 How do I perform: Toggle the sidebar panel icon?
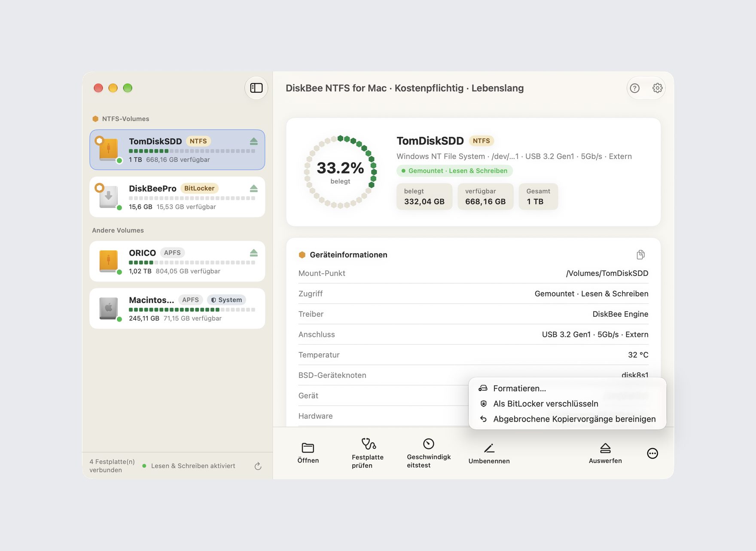point(256,88)
